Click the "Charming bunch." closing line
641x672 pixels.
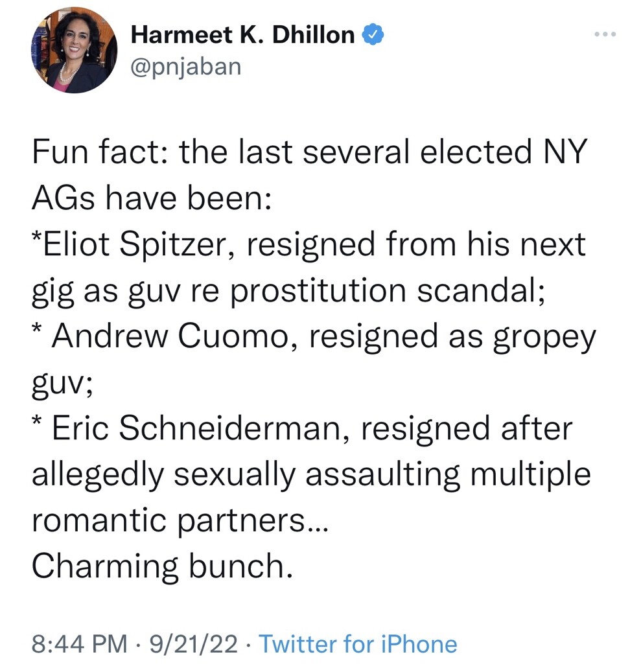tap(158, 566)
